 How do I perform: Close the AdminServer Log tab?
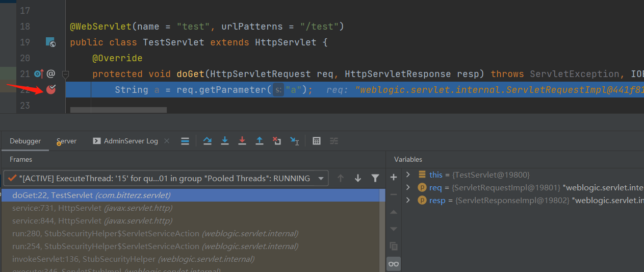167,141
